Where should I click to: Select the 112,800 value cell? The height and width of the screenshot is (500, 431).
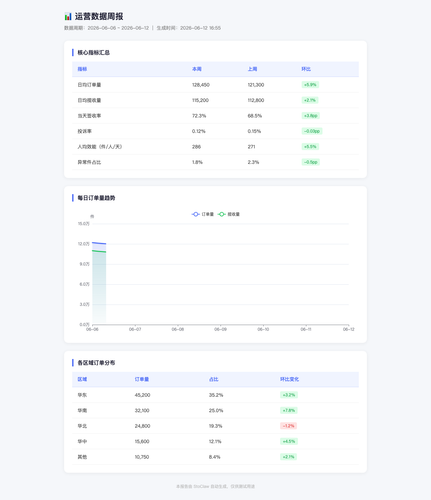256,100
